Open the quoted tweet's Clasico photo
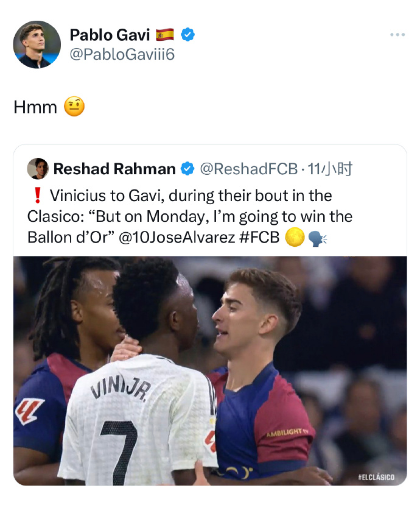Screen dimensions: 420x513 (210, 370)
